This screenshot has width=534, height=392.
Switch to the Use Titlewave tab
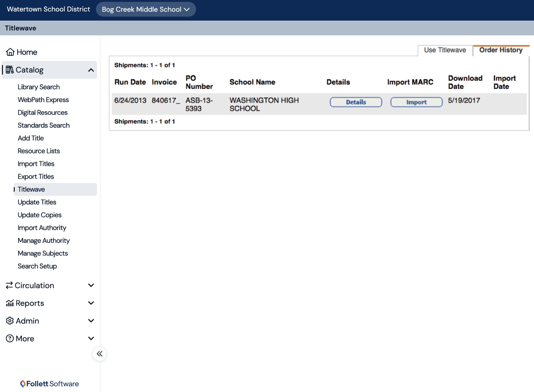(x=445, y=50)
